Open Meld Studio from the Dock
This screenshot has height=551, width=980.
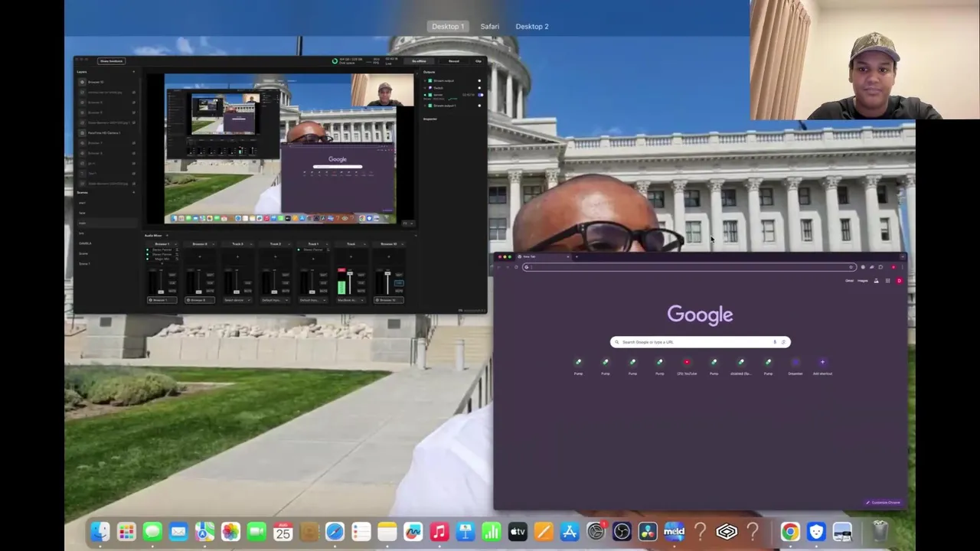tap(674, 531)
